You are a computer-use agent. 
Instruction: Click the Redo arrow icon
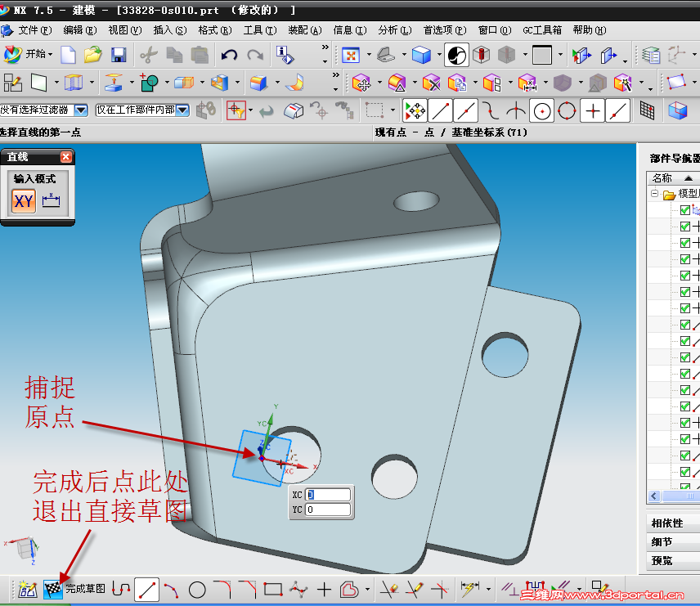tap(255, 55)
